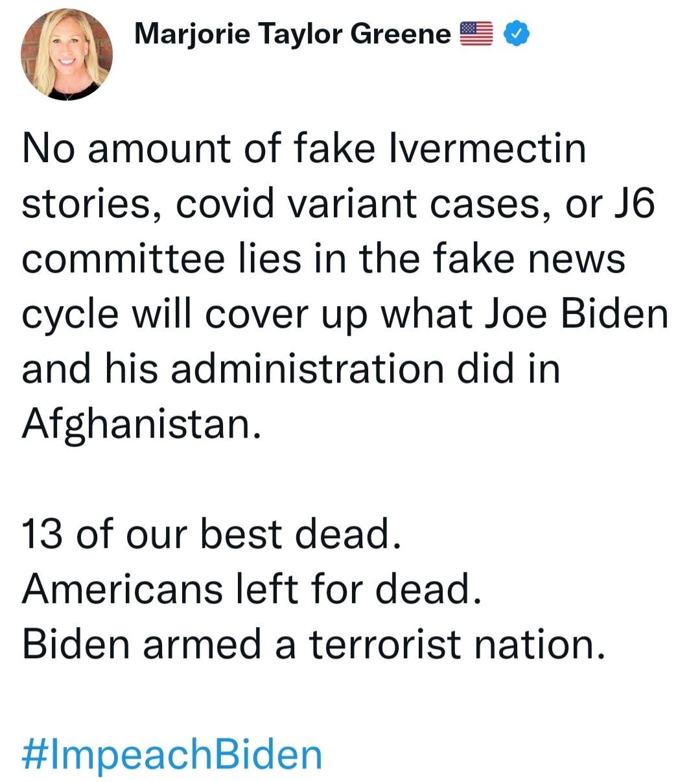This screenshot has height=782, width=700.
Task: Click the word "committee" in the tweet
Action: point(121,259)
